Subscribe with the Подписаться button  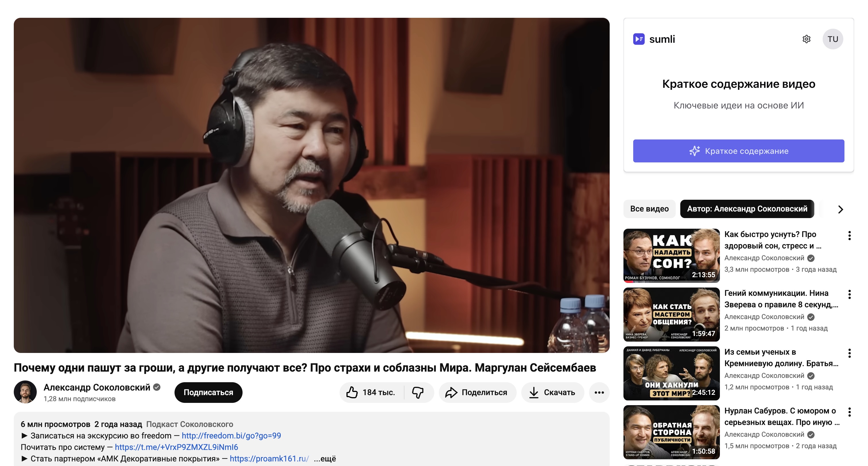pos(208,392)
